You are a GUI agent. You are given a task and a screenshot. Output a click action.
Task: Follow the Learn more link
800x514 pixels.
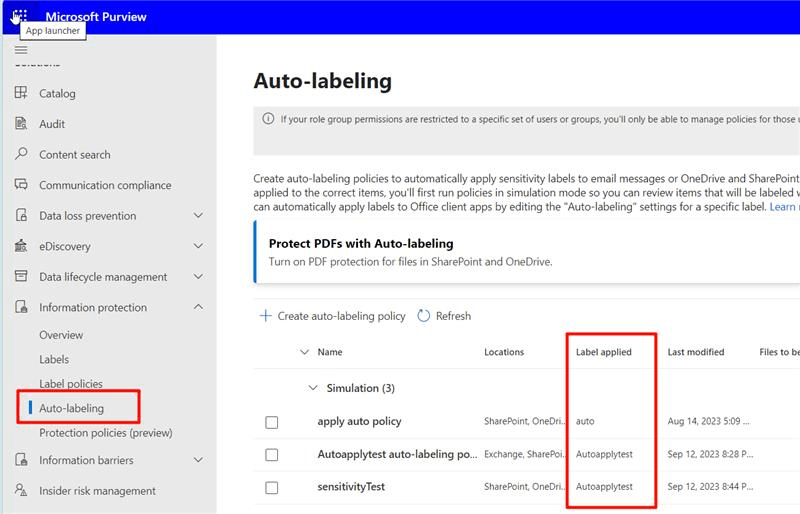tap(784, 207)
